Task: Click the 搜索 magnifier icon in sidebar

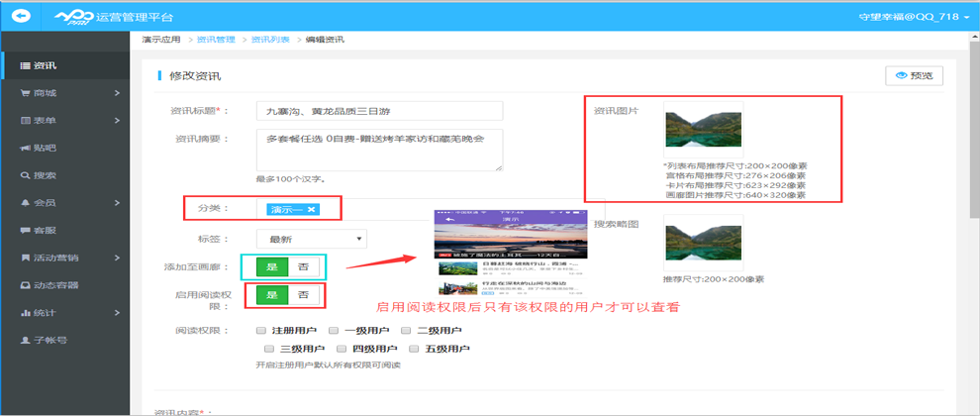Action: (25, 176)
